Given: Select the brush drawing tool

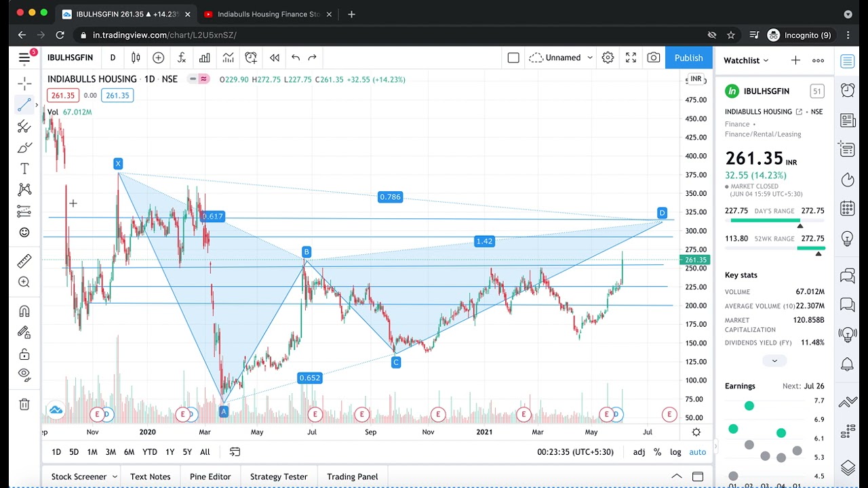Looking at the screenshot, I should point(24,147).
